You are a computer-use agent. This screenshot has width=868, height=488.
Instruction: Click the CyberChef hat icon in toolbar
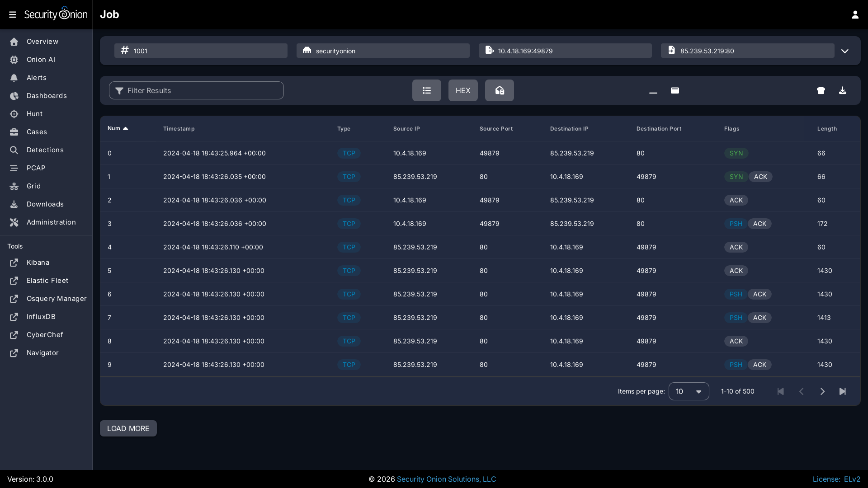coord(821,90)
